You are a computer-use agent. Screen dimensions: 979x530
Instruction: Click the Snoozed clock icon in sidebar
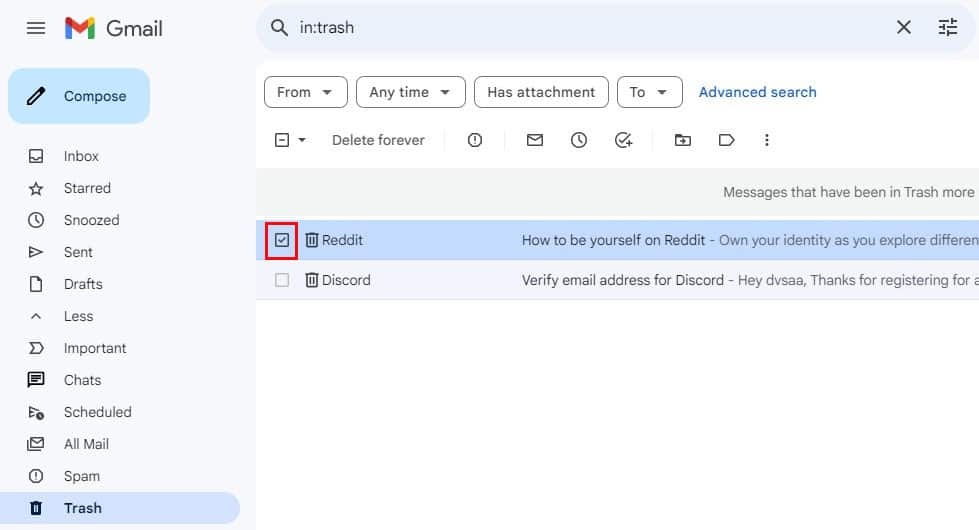(x=36, y=220)
